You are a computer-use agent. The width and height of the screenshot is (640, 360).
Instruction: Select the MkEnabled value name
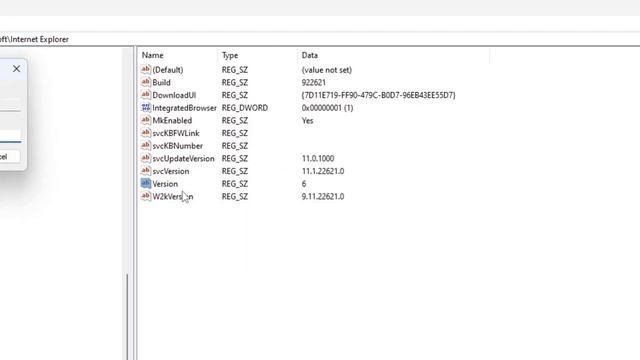point(172,120)
